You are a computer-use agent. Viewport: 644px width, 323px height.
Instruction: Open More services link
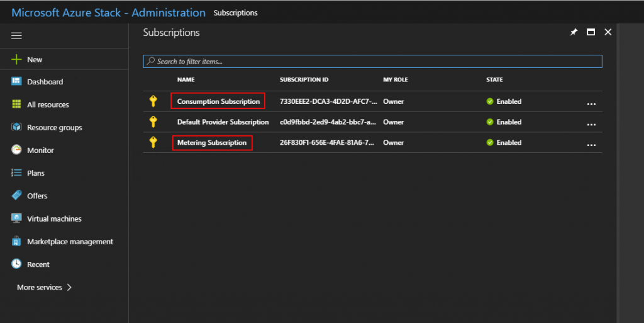point(40,287)
